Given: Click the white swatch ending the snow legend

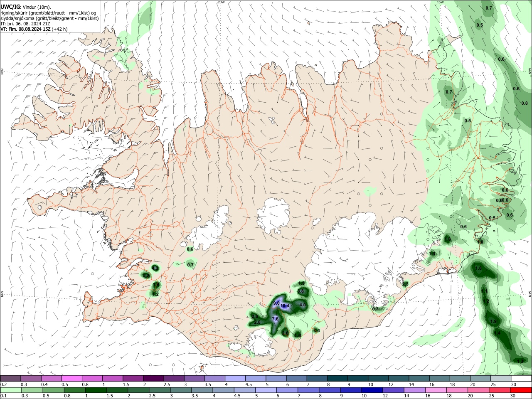Looking at the screenshot, I should 521,379.
